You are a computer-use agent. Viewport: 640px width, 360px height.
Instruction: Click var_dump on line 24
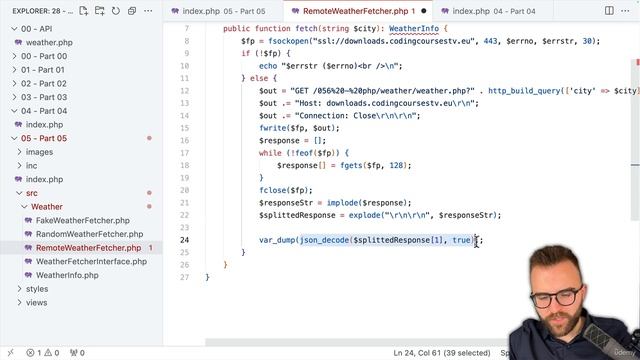point(277,240)
